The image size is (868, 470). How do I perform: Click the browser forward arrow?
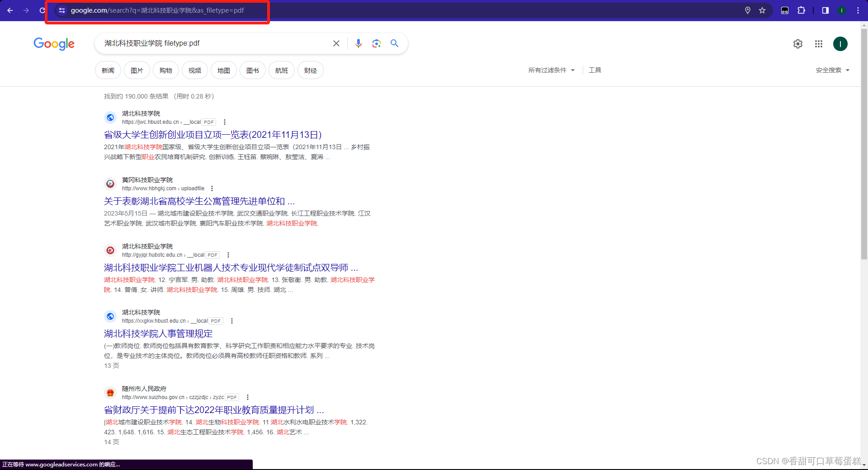[26, 10]
